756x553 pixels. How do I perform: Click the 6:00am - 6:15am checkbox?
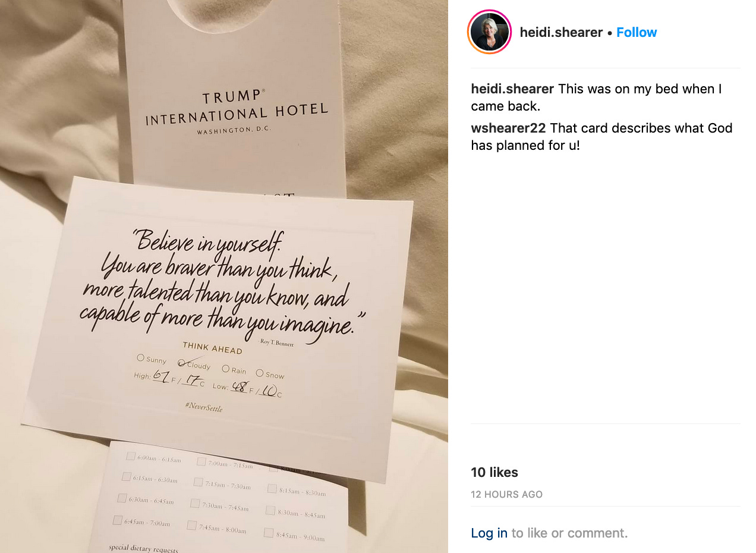click(130, 456)
